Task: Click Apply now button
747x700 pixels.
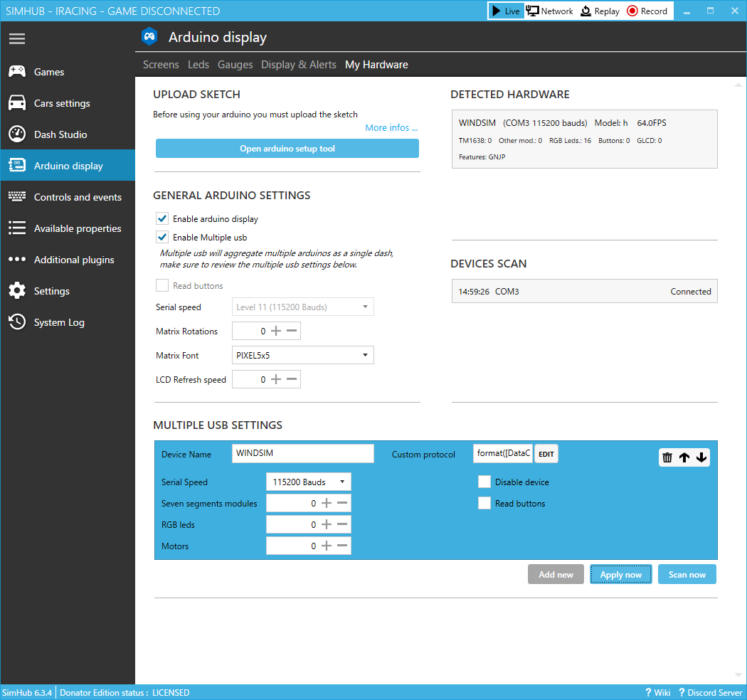Action: [x=621, y=575]
